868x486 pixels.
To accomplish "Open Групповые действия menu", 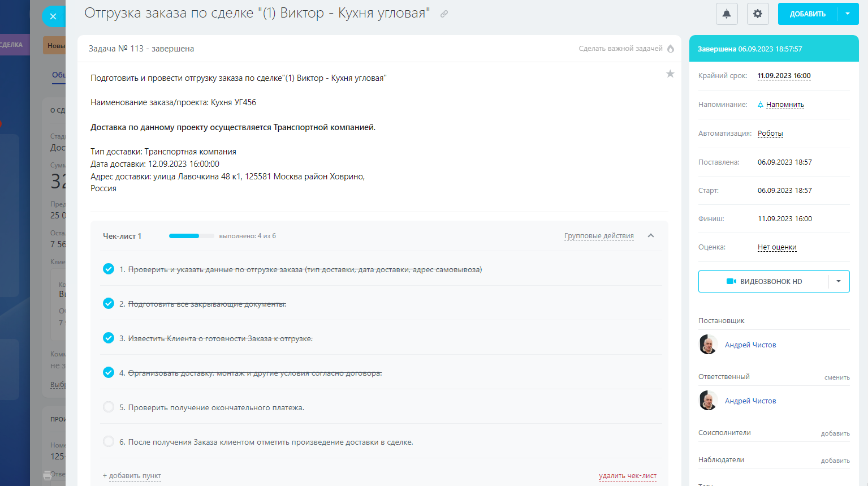I will click(599, 236).
